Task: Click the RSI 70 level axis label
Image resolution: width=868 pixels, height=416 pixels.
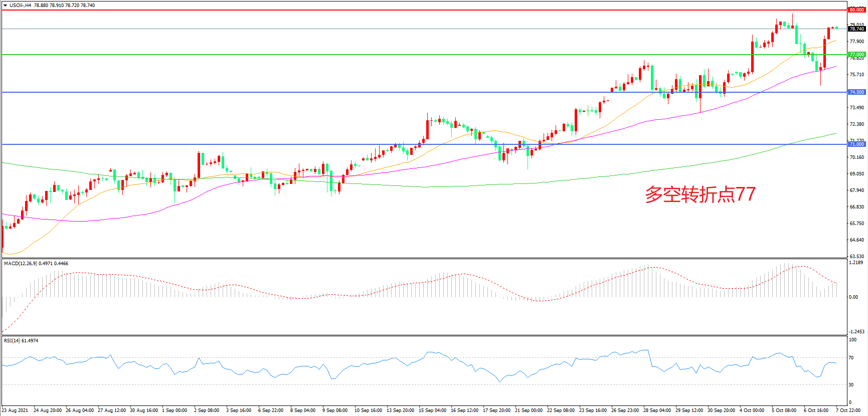Action: click(851, 358)
